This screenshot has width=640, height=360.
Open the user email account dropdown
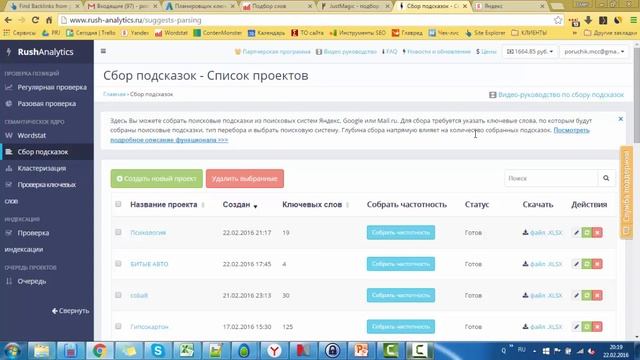coord(594,51)
